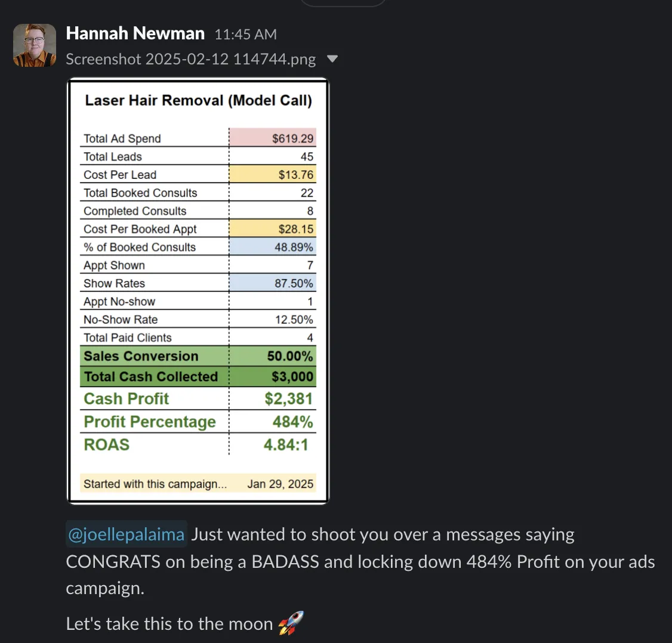The width and height of the screenshot is (672, 643).
Task: Click the Screenshot 2025-02-12 114744.png filename
Action: click(x=190, y=59)
